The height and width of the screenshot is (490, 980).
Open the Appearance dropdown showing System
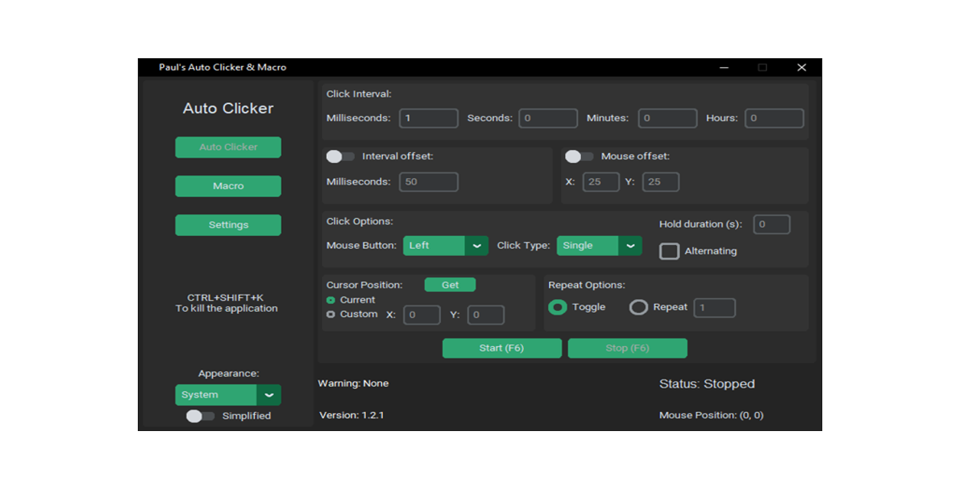click(228, 394)
